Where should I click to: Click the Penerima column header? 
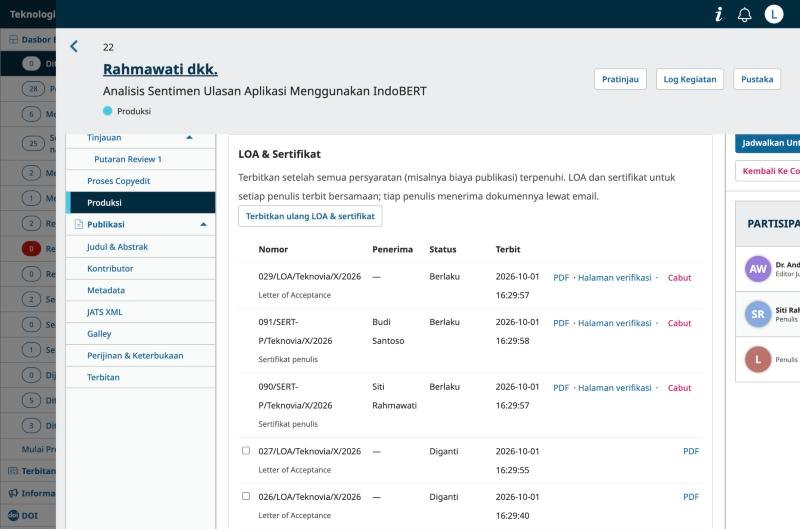pyautogui.click(x=392, y=249)
